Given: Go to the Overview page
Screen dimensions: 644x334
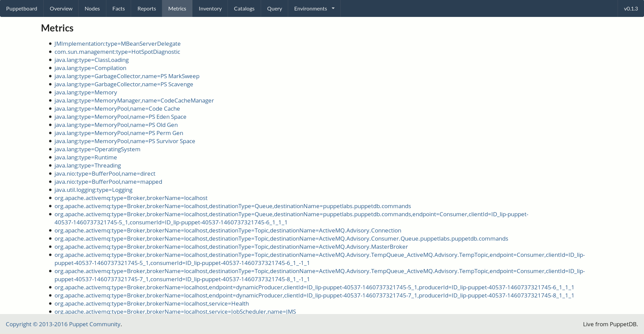Looking at the screenshot, I should pyautogui.click(x=61, y=8).
